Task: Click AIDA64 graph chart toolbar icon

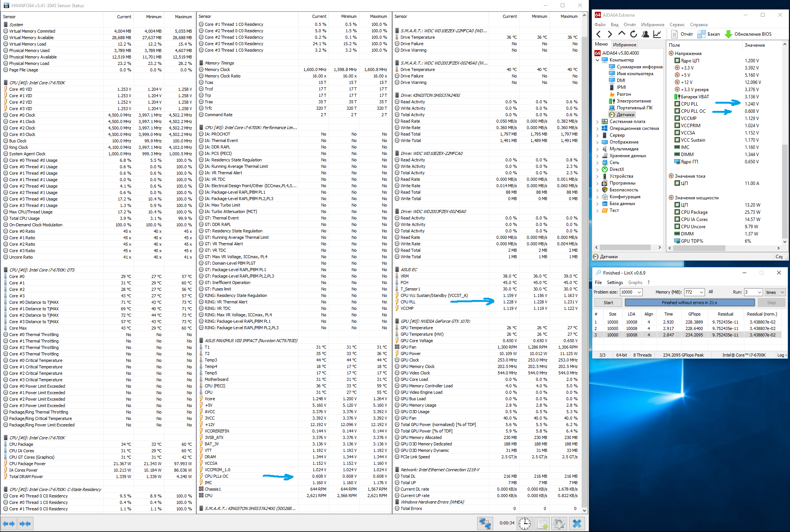Action: click(x=657, y=34)
